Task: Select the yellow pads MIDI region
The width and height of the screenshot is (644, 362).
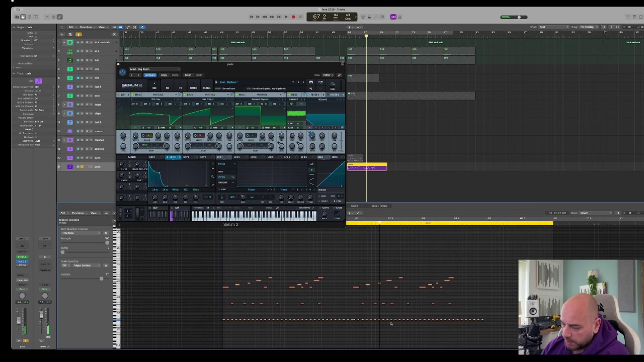Action: [367, 166]
